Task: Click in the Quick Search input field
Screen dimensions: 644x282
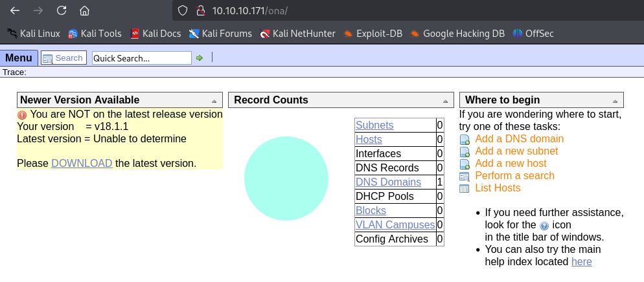Action: coord(141,58)
